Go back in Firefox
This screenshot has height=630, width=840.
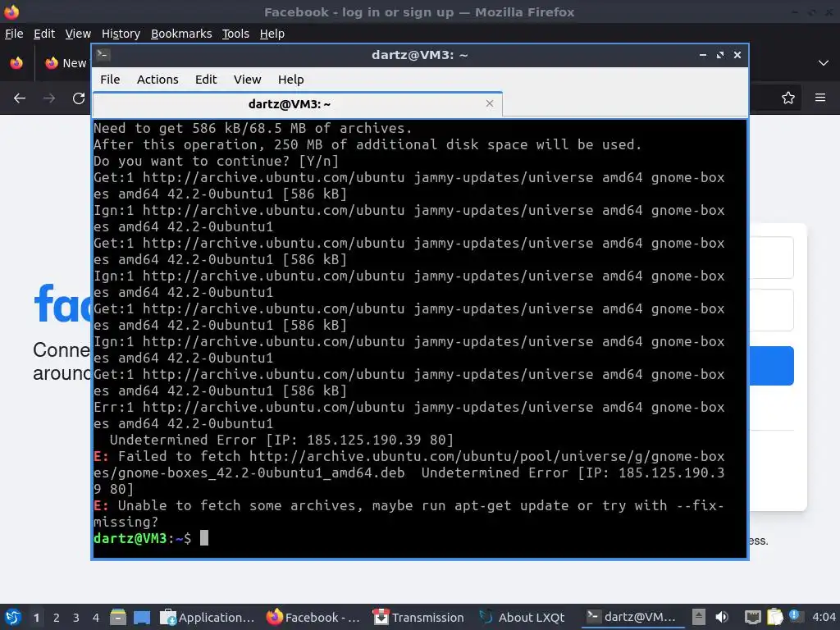click(x=20, y=98)
